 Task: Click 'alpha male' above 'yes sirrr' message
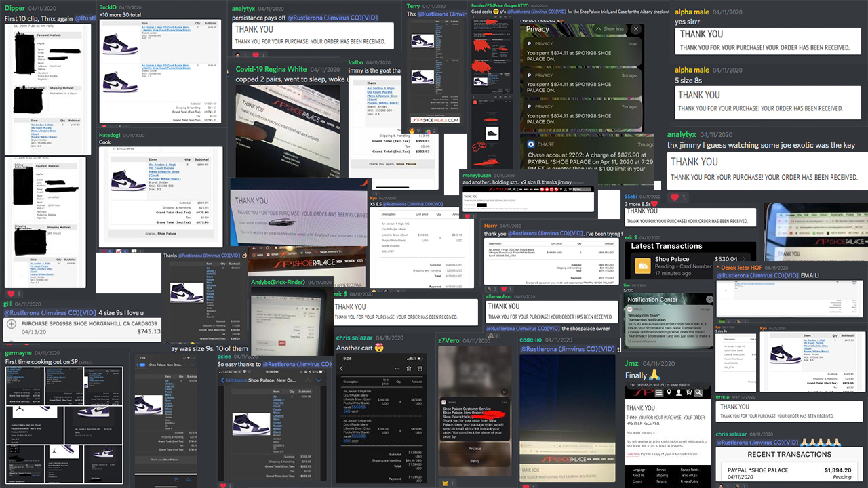pos(692,12)
